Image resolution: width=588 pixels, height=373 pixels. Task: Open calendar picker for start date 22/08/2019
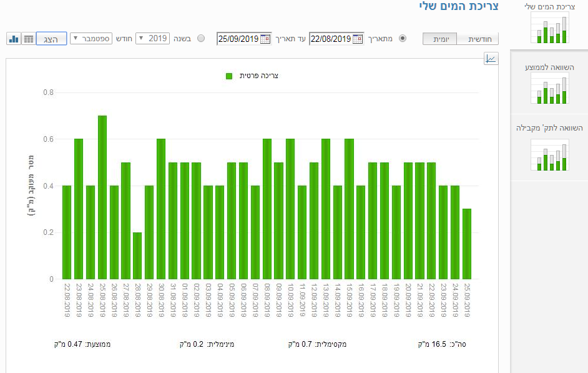pyautogui.click(x=358, y=39)
